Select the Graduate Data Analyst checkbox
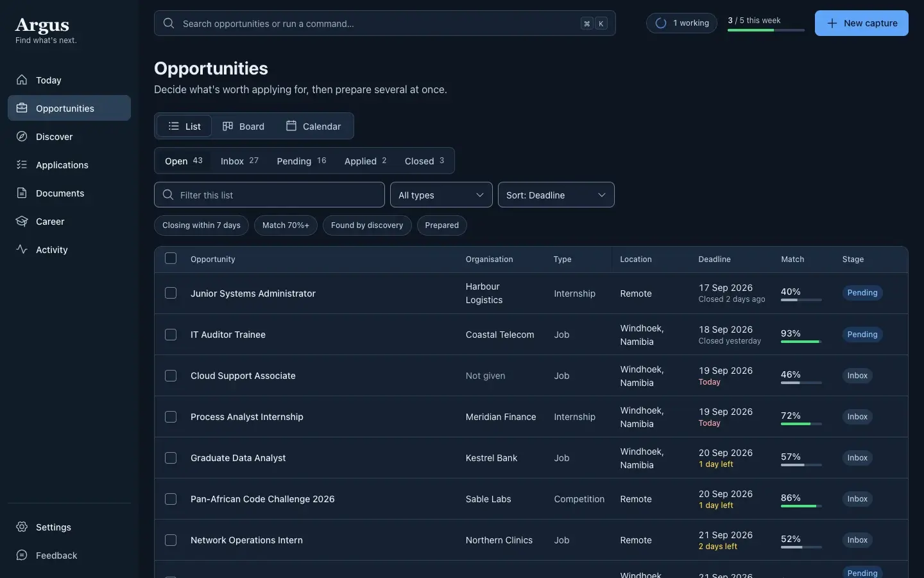 tap(171, 458)
